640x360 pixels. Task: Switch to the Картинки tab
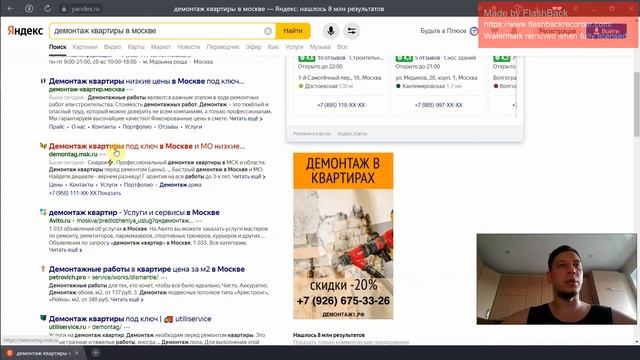tap(85, 47)
